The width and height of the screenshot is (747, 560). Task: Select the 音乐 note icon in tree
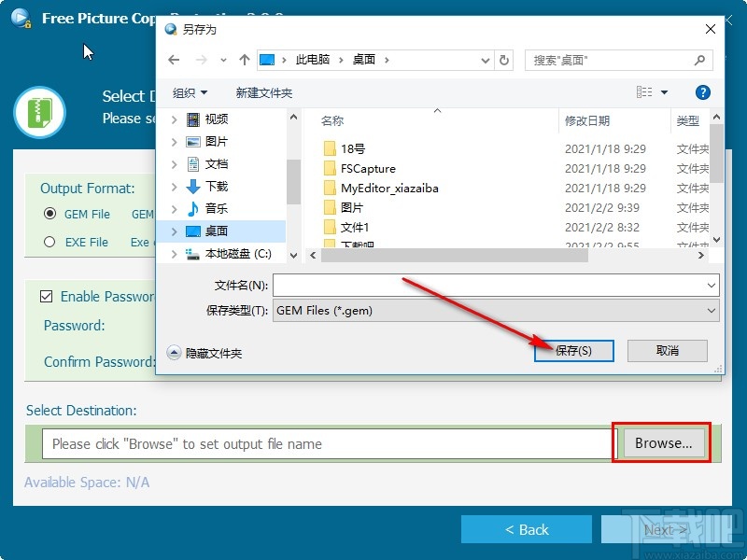coord(193,208)
